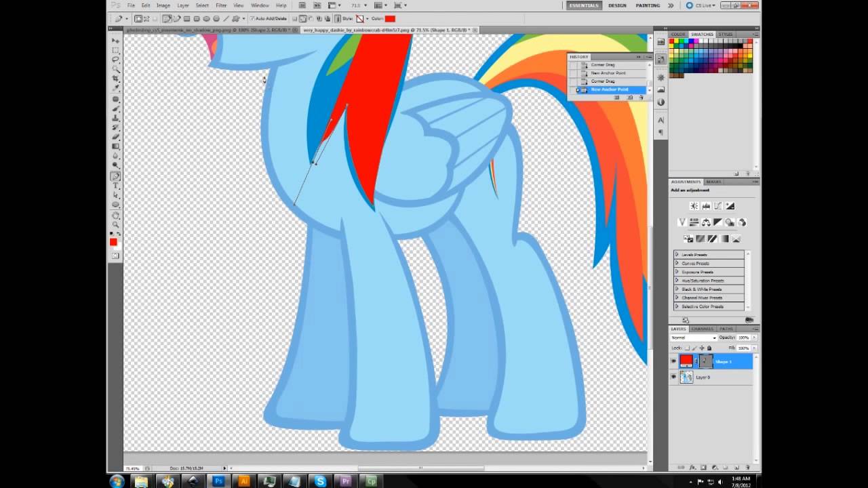The width and height of the screenshot is (868, 488).
Task: Add a Levels adjustment
Action: point(707,205)
